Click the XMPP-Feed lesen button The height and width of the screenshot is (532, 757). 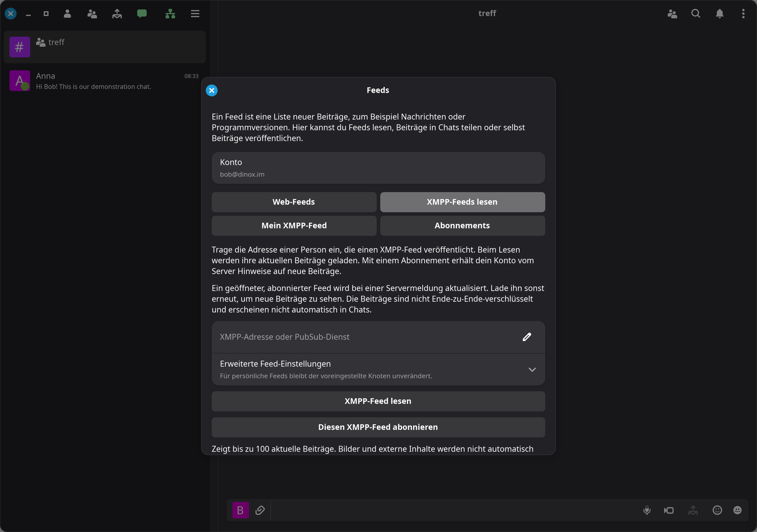click(378, 401)
